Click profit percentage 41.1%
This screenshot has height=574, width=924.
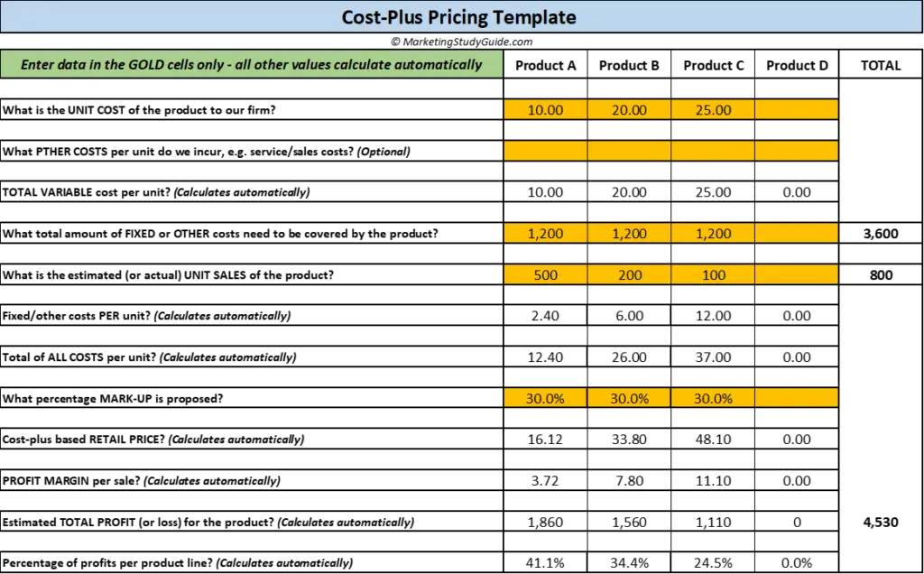tap(545, 563)
